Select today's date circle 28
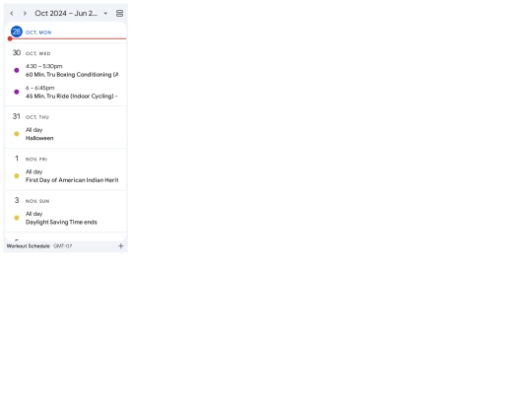The image size is (532, 399). pyautogui.click(x=17, y=32)
